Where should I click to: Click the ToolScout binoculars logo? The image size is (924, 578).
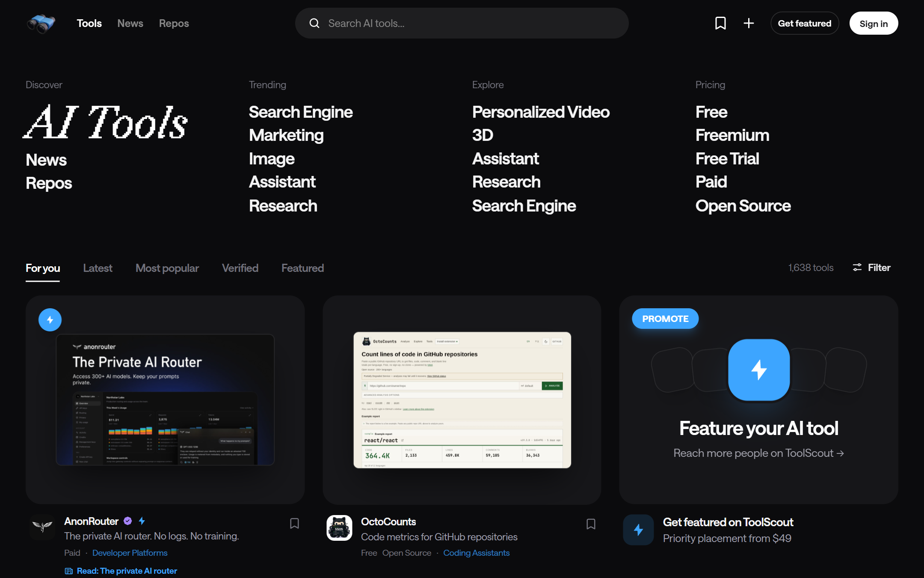pyautogui.click(x=41, y=23)
